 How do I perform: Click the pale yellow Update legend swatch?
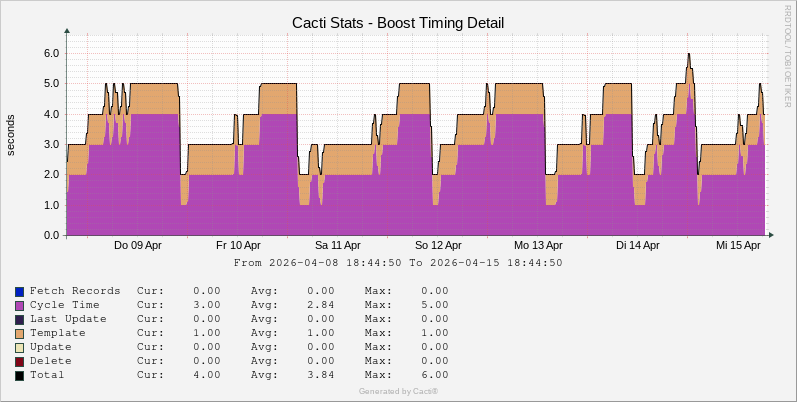[x=19, y=347]
